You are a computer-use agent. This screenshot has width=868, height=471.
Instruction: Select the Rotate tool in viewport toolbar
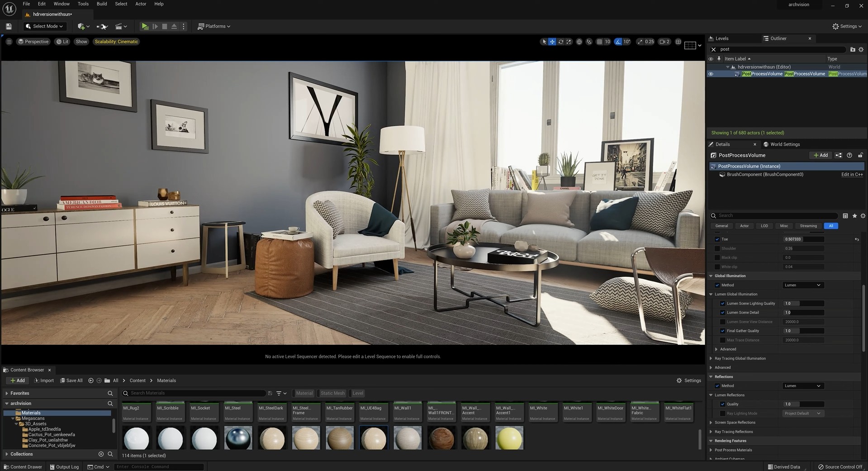click(561, 41)
